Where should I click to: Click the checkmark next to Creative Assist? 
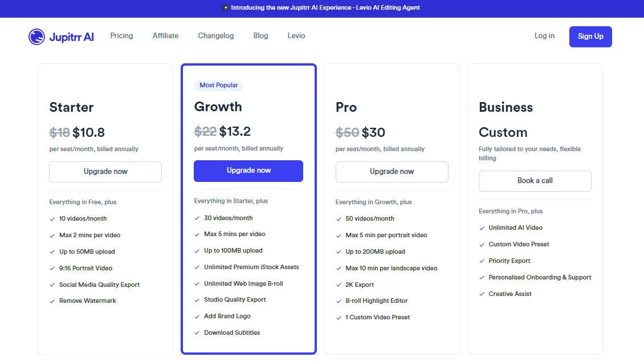482,294
